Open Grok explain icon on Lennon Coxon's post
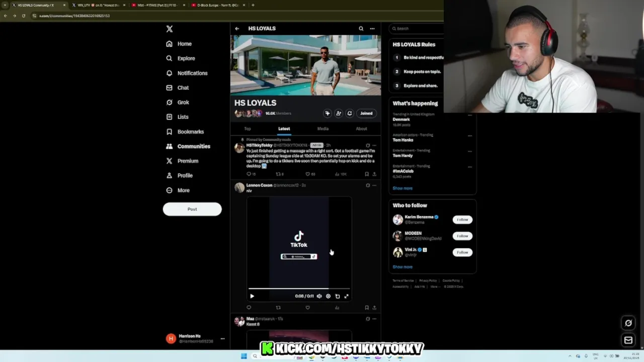 (x=368, y=186)
